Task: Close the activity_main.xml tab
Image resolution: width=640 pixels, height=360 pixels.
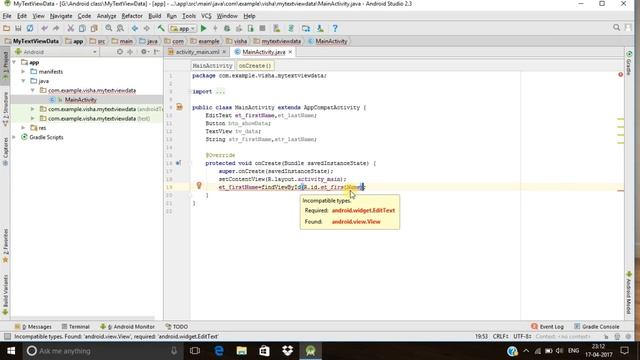Action: point(224,52)
